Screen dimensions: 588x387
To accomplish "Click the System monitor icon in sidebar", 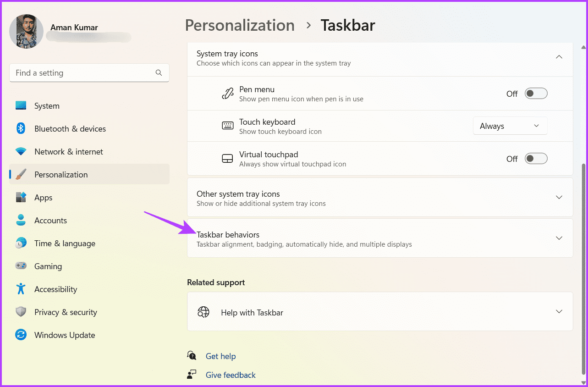I will (21, 106).
